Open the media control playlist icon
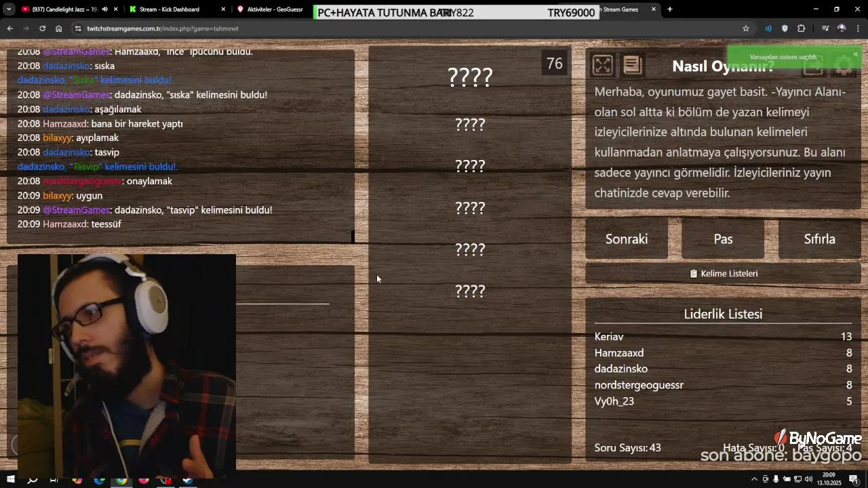The width and height of the screenshot is (868, 488). tap(825, 28)
